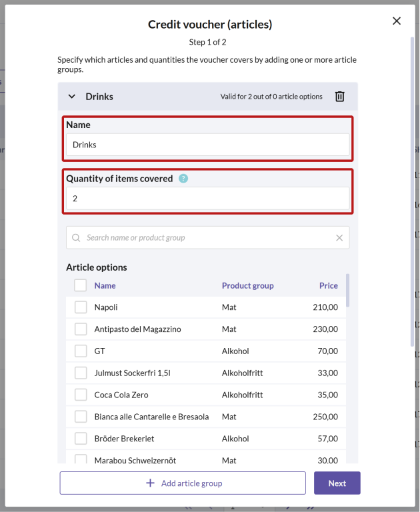The height and width of the screenshot is (512, 420).
Task: Tick the select-all checkbox in Article options header
Action: [81, 285]
